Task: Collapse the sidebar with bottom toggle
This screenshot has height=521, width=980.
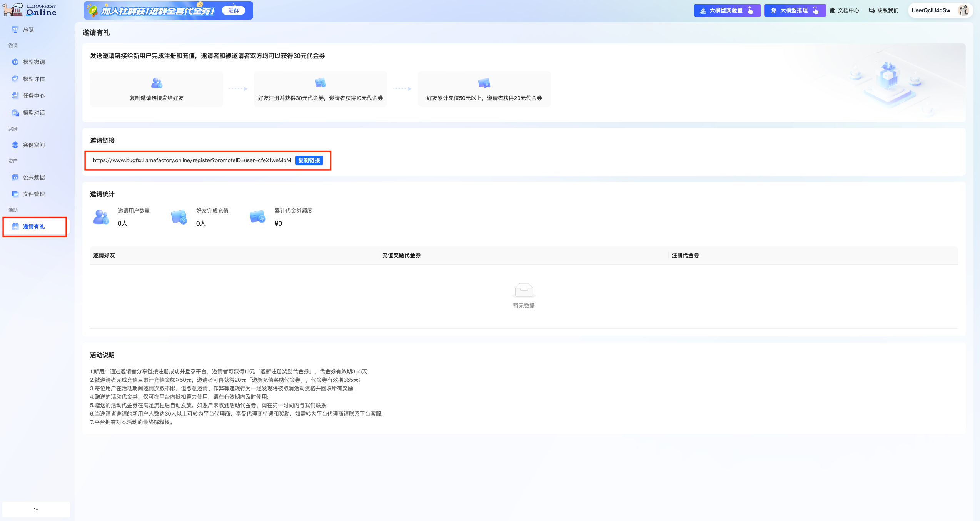Action: [x=36, y=509]
